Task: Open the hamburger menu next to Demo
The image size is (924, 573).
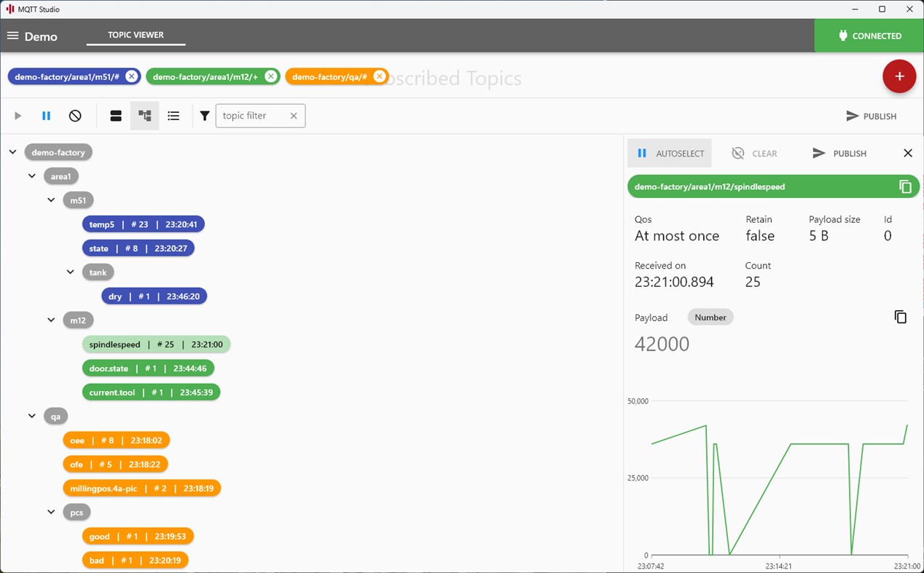Action: click(12, 36)
